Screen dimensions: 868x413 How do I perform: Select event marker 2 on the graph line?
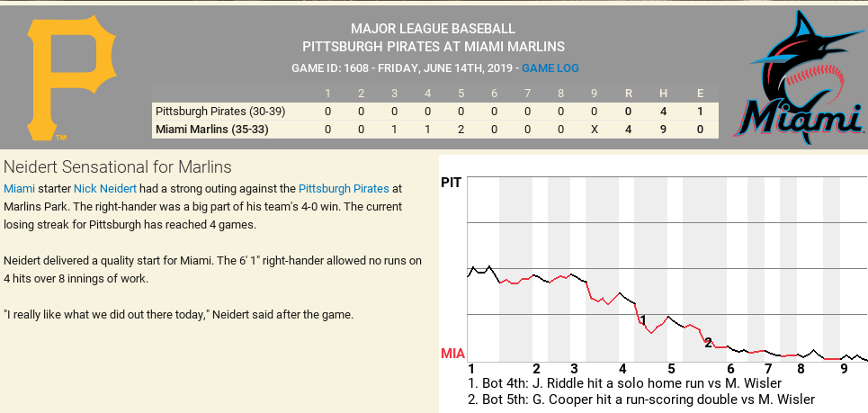[708, 342]
